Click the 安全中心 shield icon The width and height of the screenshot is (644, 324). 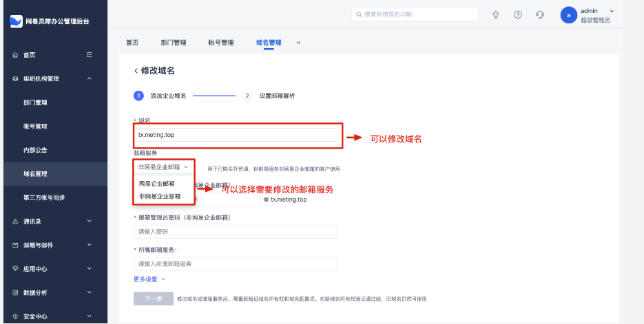click(x=16, y=316)
